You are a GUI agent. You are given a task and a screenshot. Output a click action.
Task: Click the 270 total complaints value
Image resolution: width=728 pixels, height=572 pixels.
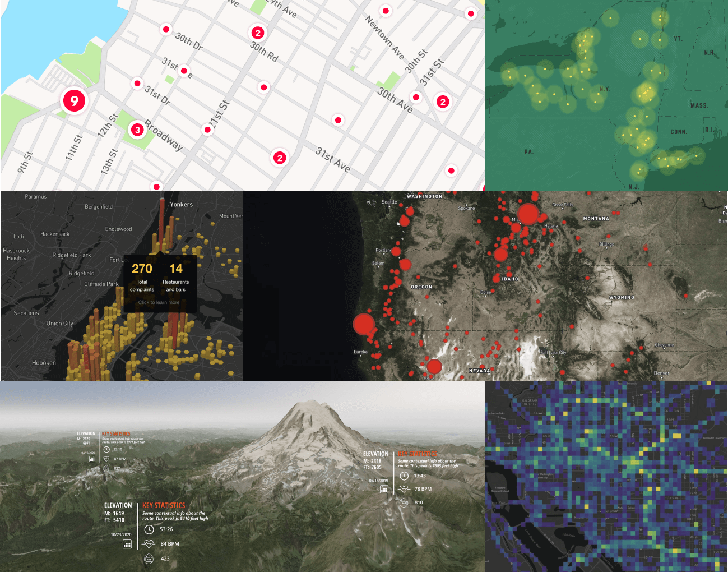click(142, 269)
